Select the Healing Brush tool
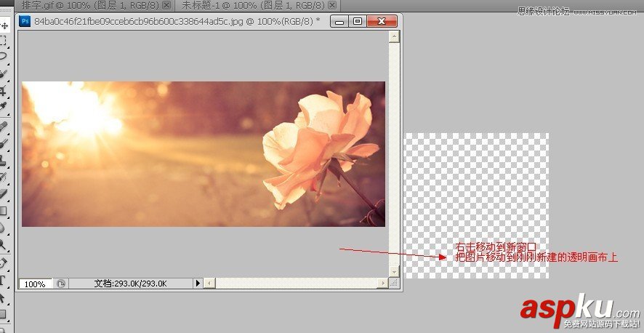Image resolution: width=644 pixels, height=333 pixels. coord(4,126)
